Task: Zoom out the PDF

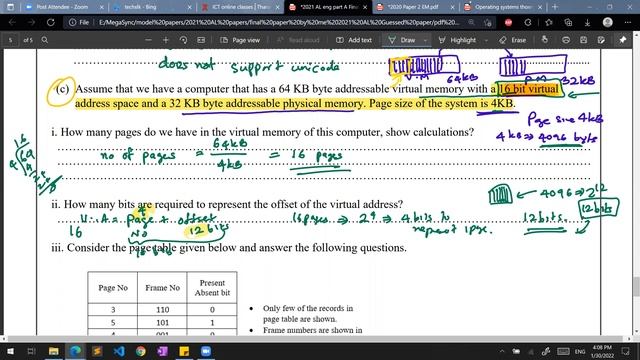Action: pyautogui.click(x=148, y=40)
